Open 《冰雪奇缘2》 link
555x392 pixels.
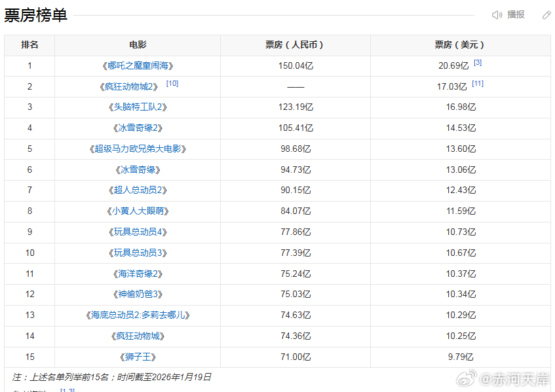[x=138, y=128]
